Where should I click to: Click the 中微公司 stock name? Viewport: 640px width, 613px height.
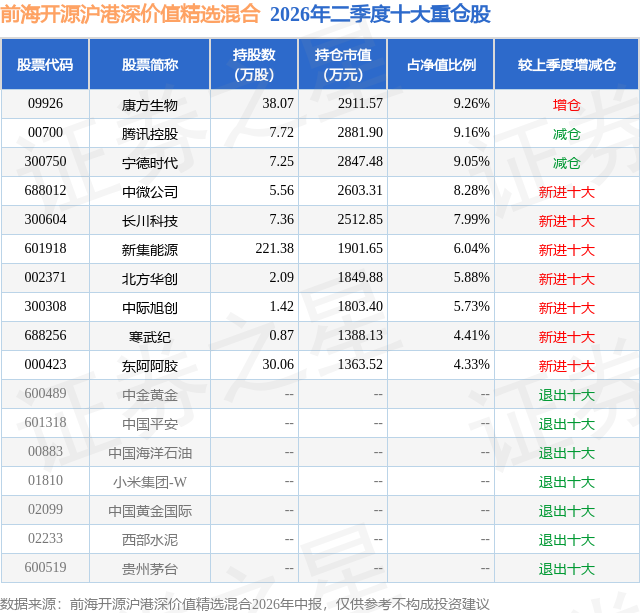pyautogui.click(x=150, y=192)
